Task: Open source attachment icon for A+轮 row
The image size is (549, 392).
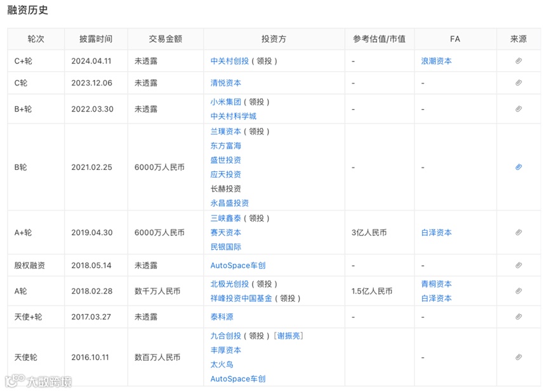Action: coord(519,232)
